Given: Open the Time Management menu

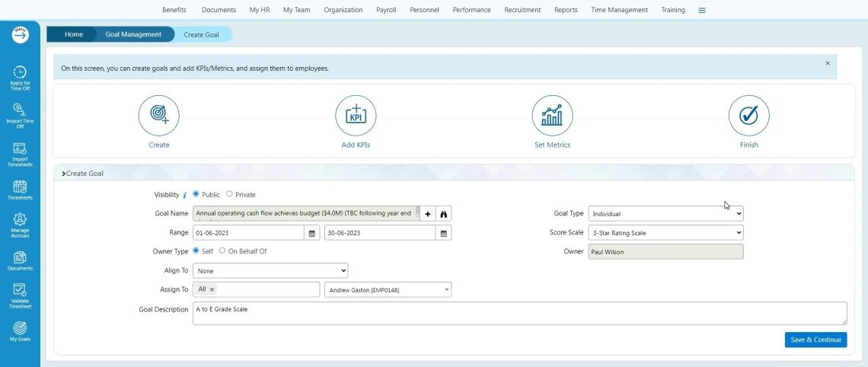Looking at the screenshot, I should tap(620, 10).
